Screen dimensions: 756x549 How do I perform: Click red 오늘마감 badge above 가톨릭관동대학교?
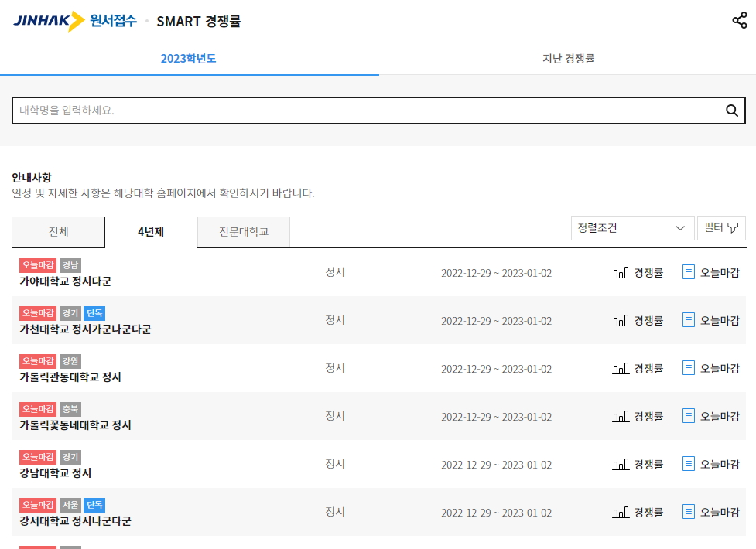[x=38, y=361]
